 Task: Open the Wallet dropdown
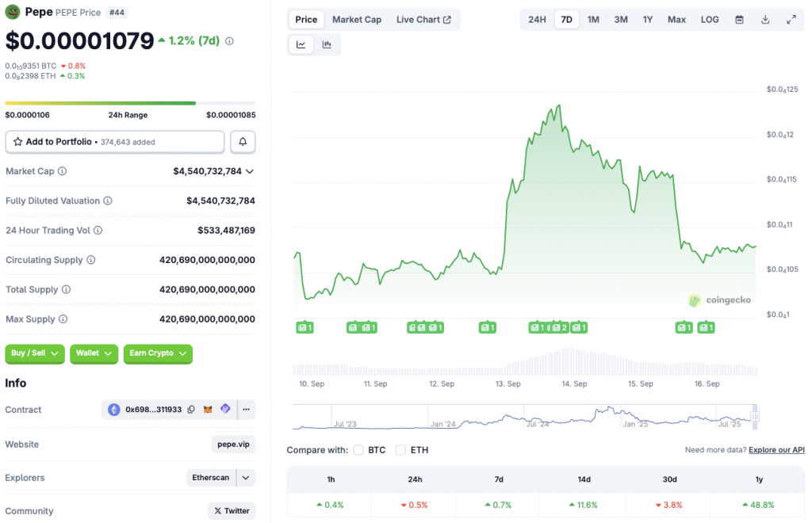click(94, 353)
